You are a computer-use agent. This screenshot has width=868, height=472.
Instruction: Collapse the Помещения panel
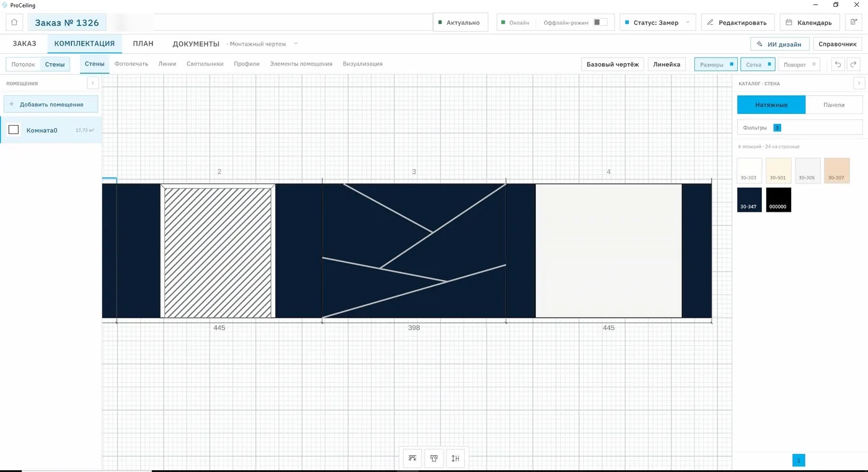tap(93, 83)
